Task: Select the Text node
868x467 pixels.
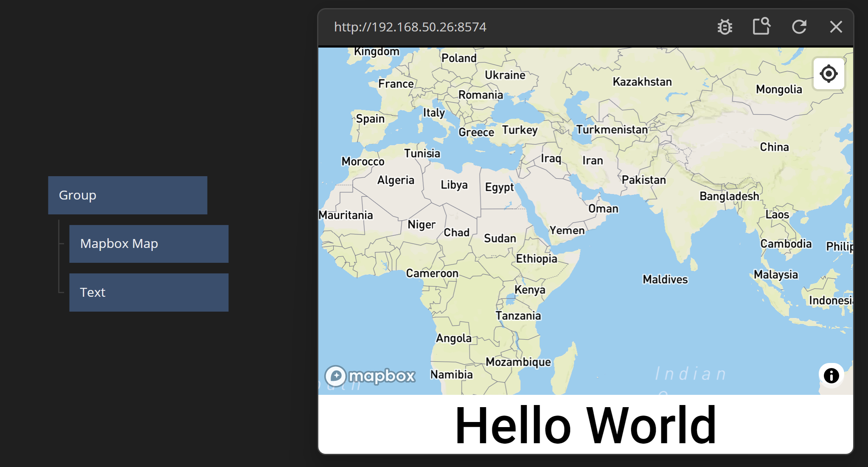Action: (x=149, y=293)
